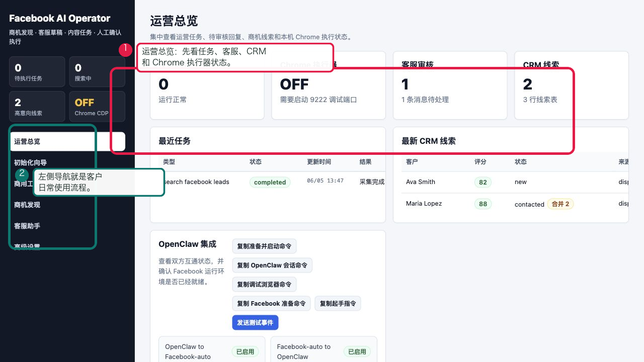
Task: Open the CRM 线索 summary card
Action: click(572, 85)
